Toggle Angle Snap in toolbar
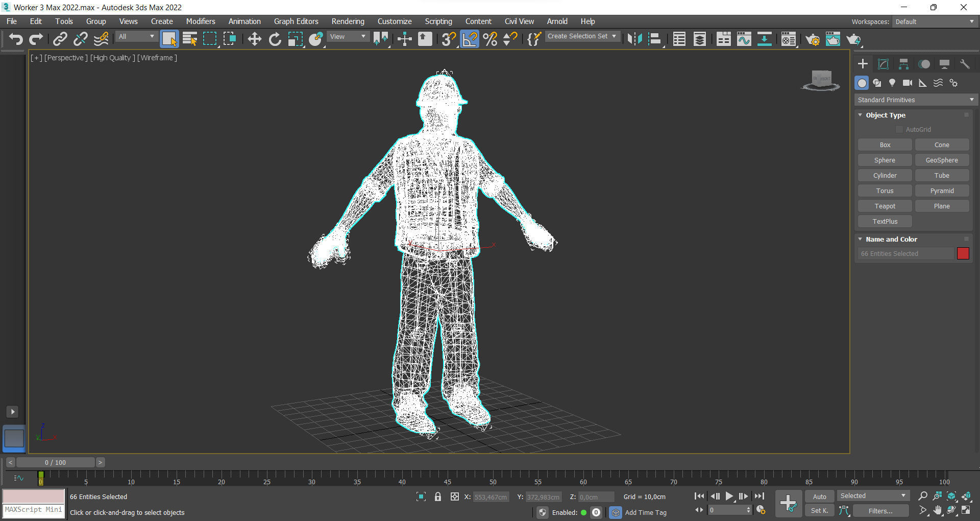This screenshot has height=521, width=980. (470, 39)
